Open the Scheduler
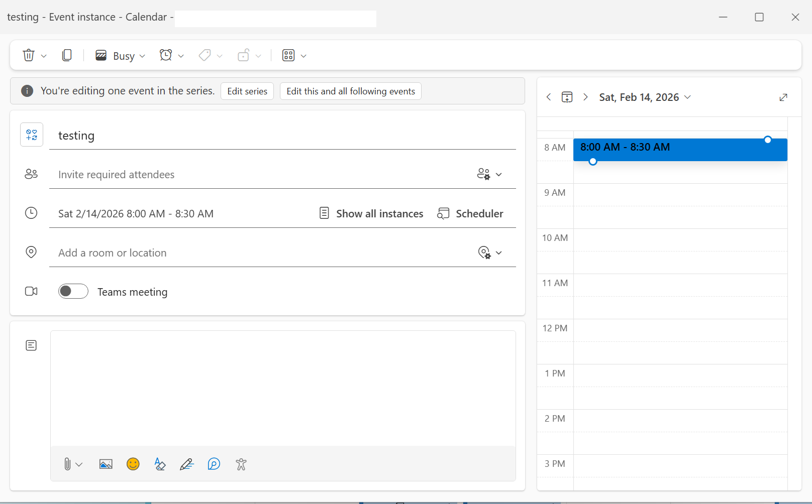The width and height of the screenshot is (812, 504). (x=470, y=214)
